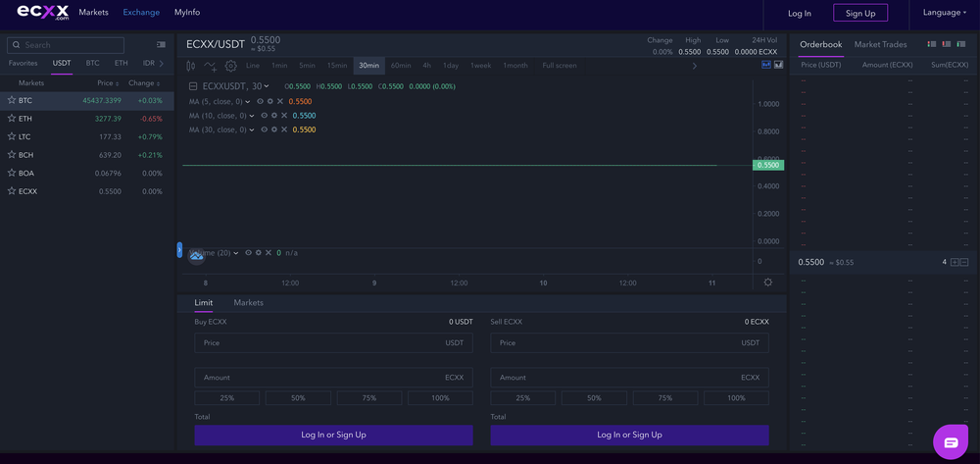Toggle the market list layout icon
This screenshot has width=980, height=464.
tap(162, 45)
